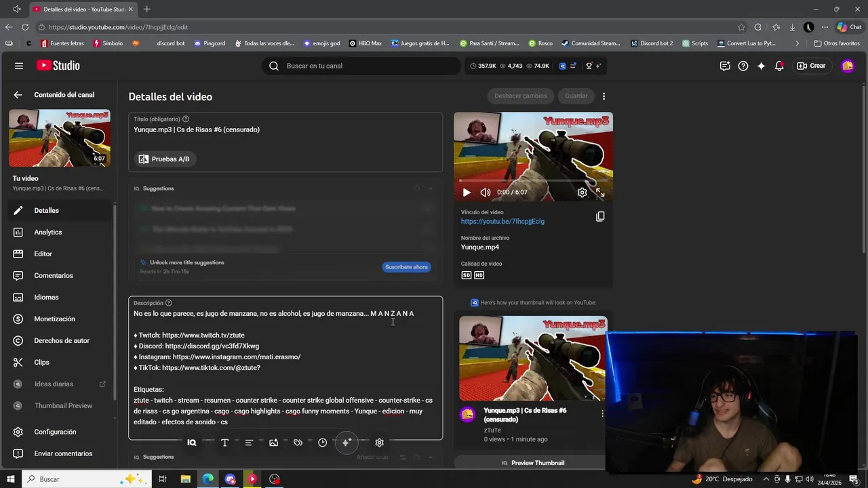This screenshot has height=488, width=868.
Task: Open Derechos de autor section
Action: click(59, 340)
